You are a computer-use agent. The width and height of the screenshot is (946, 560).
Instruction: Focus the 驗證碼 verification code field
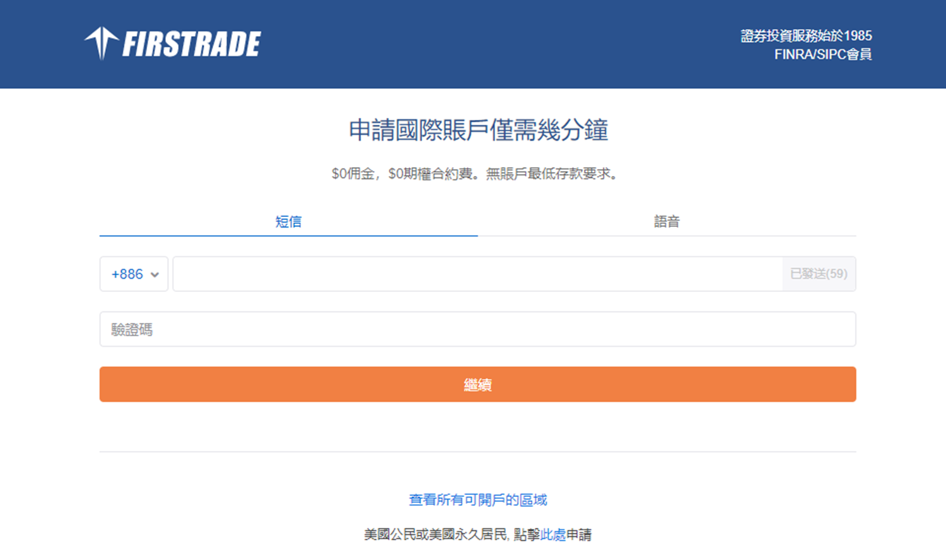(x=477, y=329)
